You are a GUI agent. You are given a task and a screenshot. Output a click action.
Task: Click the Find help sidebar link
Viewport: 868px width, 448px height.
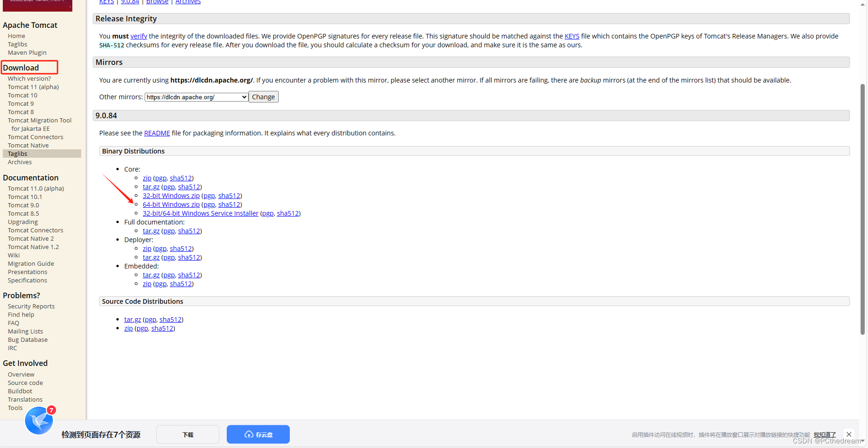21,315
